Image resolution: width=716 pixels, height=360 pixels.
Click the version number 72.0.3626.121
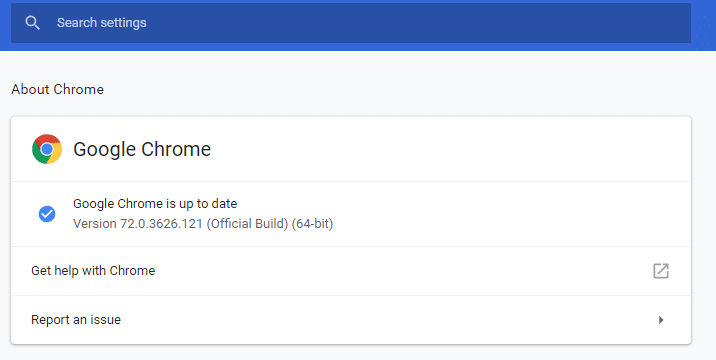click(161, 224)
